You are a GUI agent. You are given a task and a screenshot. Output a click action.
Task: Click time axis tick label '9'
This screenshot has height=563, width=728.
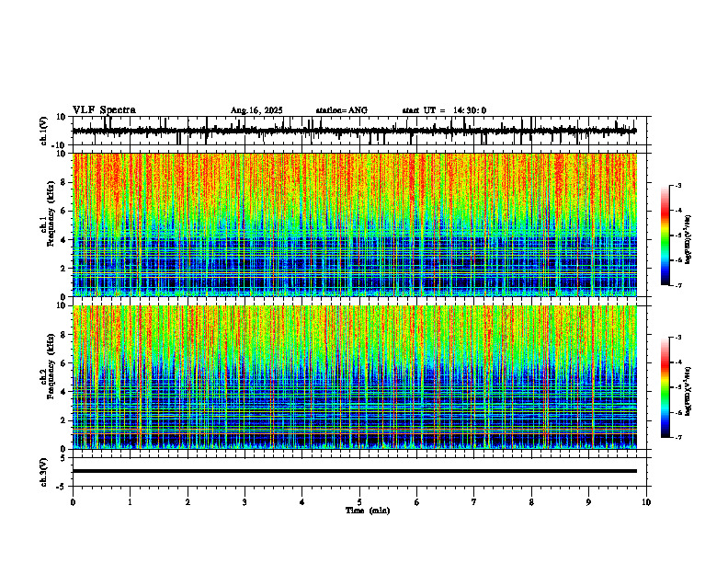coord(588,502)
